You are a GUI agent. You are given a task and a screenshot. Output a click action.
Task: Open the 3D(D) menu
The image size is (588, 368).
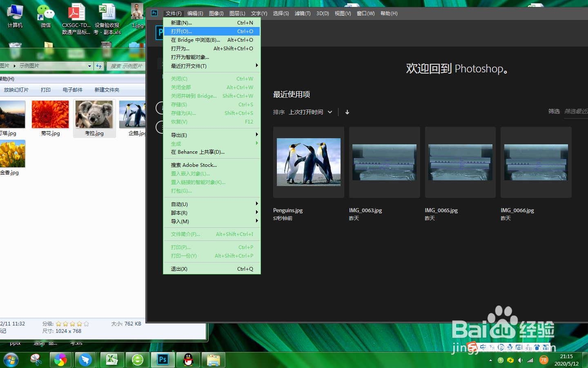tap(323, 13)
